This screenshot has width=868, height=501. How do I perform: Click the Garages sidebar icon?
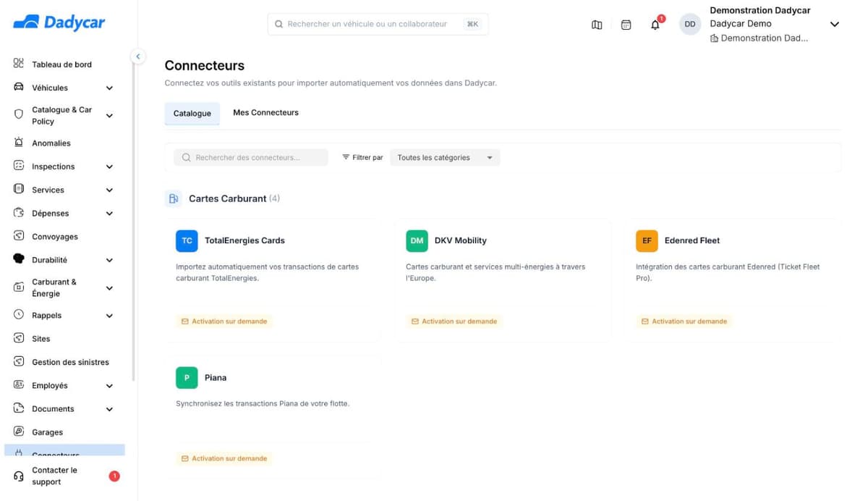19,431
